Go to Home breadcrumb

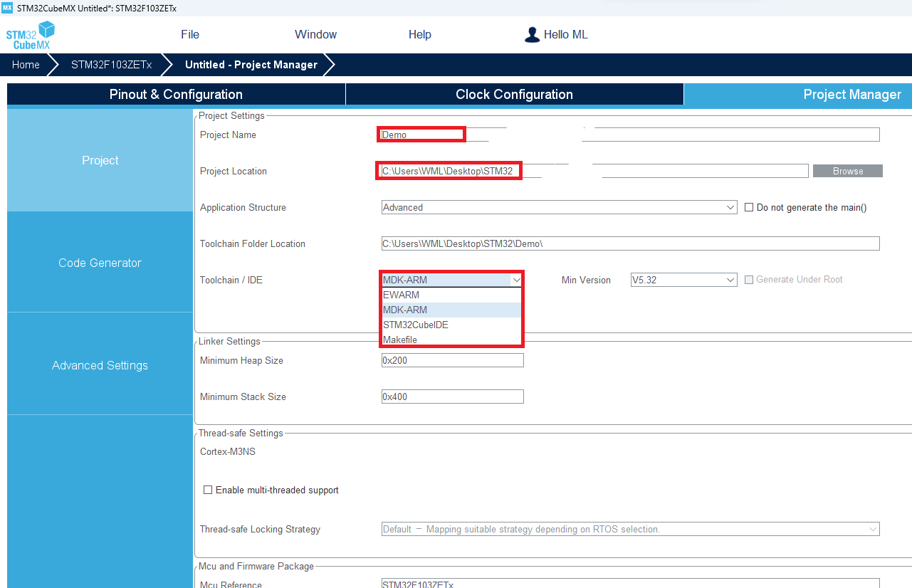pyautogui.click(x=26, y=65)
